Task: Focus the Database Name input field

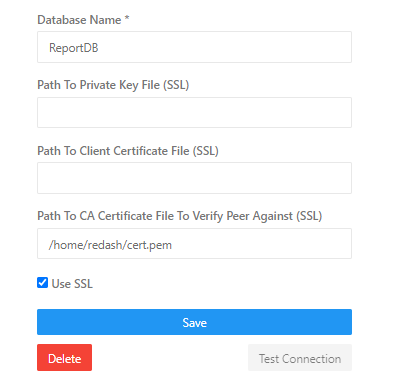Action: tap(194, 47)
